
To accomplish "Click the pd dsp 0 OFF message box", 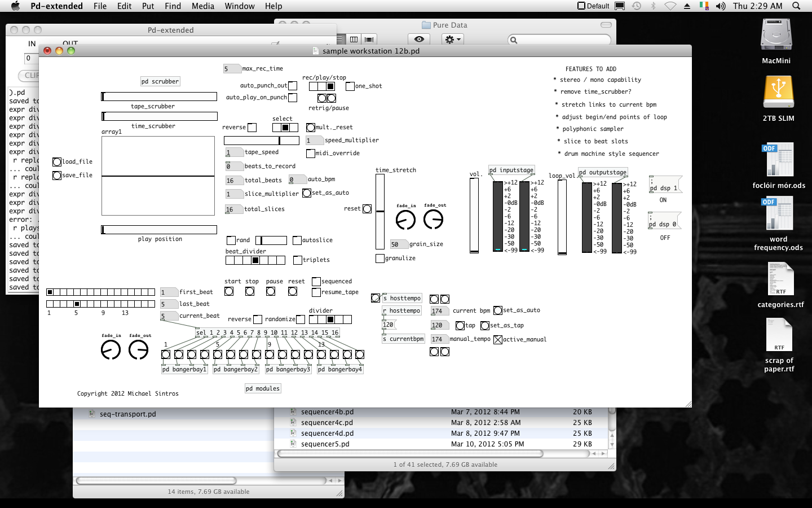I will pos(664,221).
